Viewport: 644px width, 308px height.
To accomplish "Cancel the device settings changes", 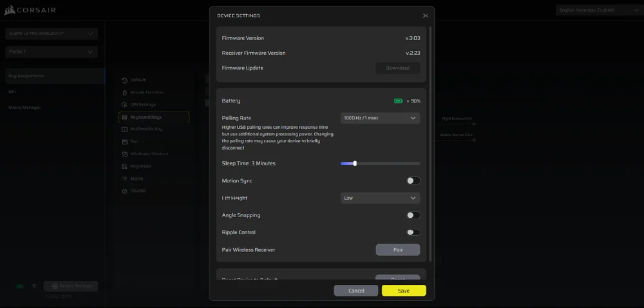I will tap(355, 291).
